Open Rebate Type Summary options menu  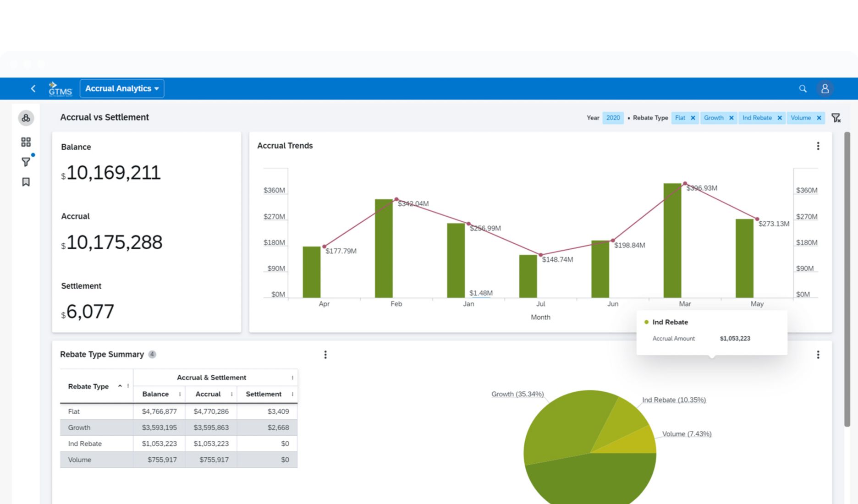pyautogui.click(x=325, y=355)
